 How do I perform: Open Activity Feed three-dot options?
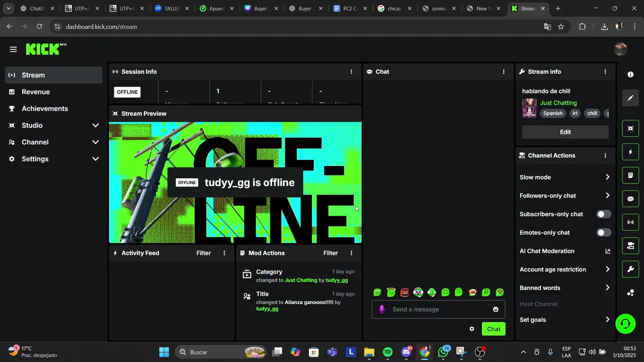(x=224, y=253)
